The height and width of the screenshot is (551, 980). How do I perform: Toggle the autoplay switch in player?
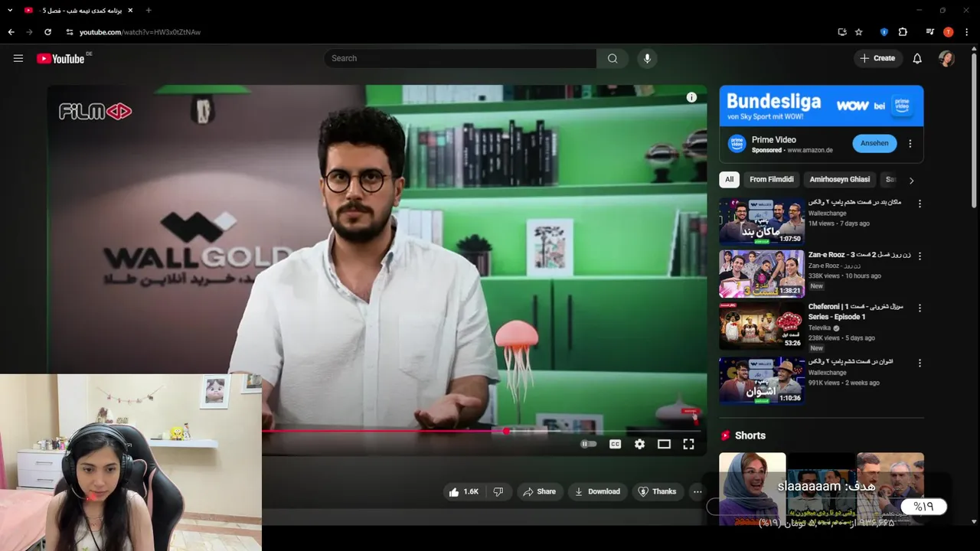[x=588, y=444]
